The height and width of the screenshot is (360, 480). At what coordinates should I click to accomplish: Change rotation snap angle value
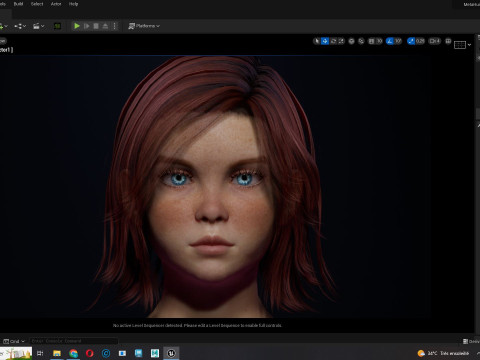[398, 41]
